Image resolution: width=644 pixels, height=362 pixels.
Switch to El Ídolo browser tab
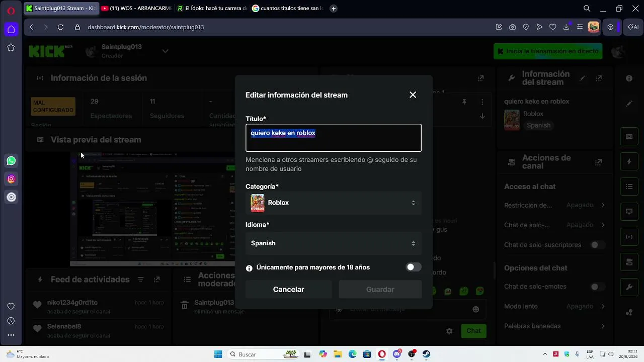click(211, 8)
